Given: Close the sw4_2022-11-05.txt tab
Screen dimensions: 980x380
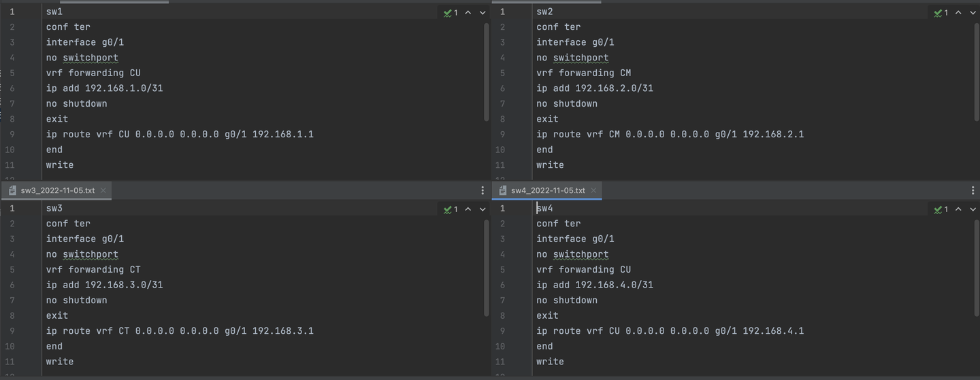Looking at the screenshot, I should point(593,190).
